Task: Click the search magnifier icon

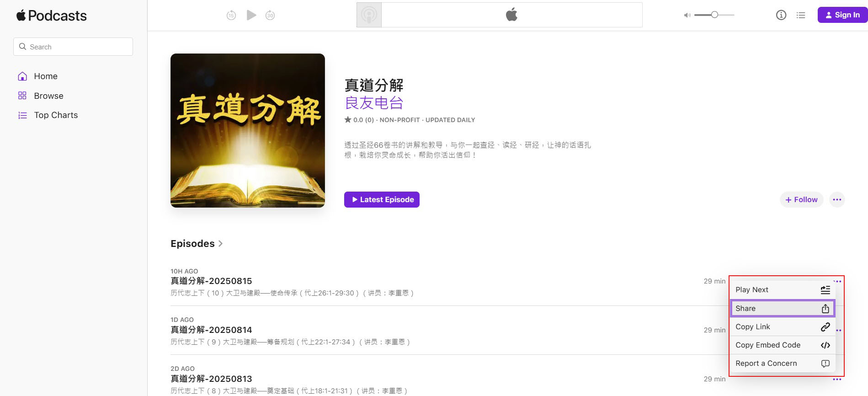Action: pos(22,47)
